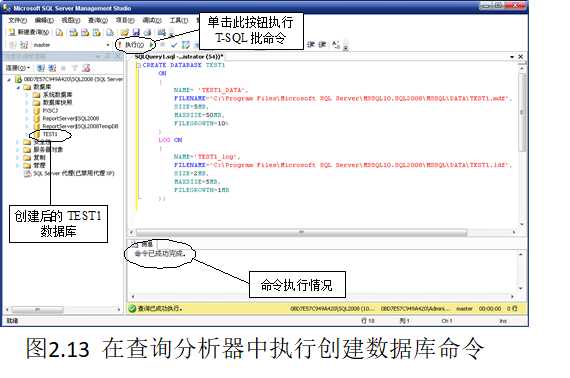Click the 新建查询 (New Query) toolbar button
Viewport: 570px width, 378px height.
[29, 32]
